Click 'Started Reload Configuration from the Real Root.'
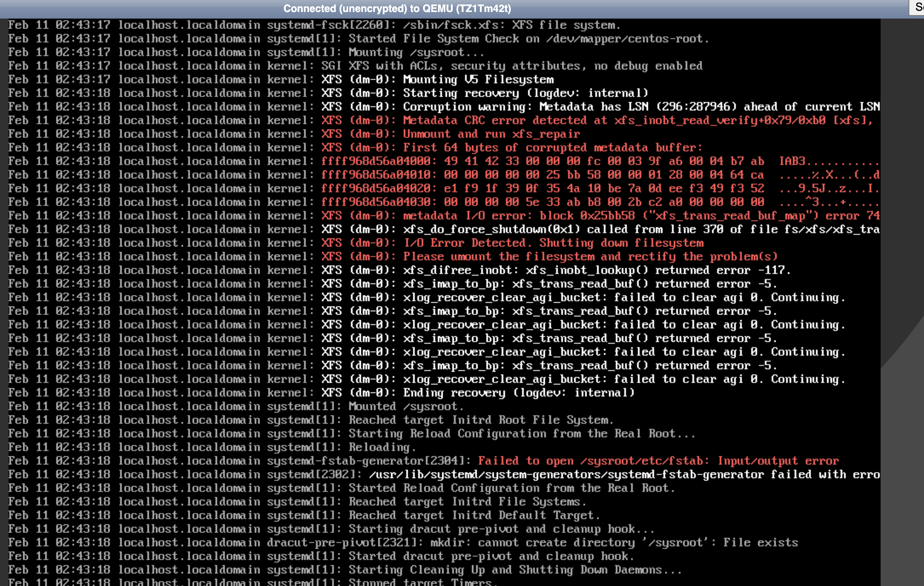This screenshot has width=924, height=586. coord(512,488)
